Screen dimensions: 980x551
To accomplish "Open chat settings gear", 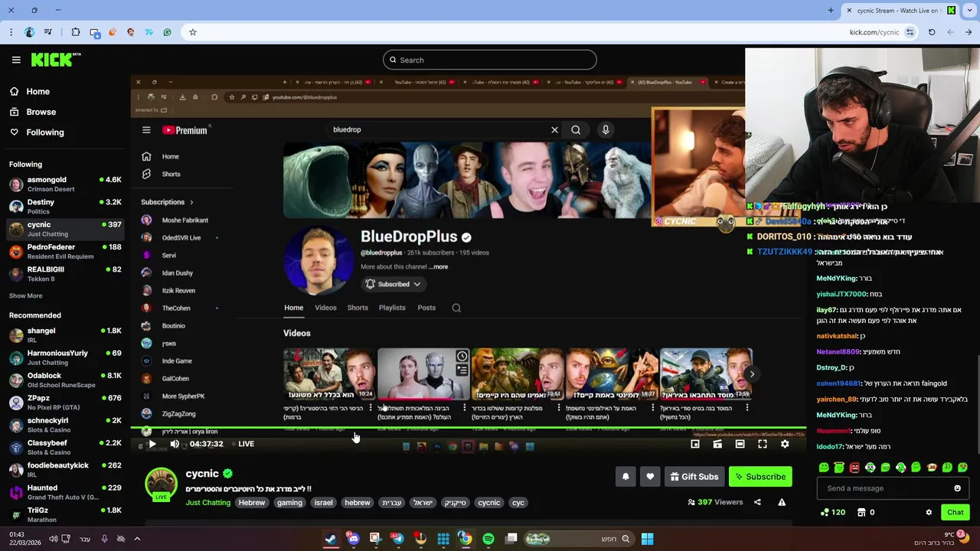I will pyautogui.click(x=929, y=513).
